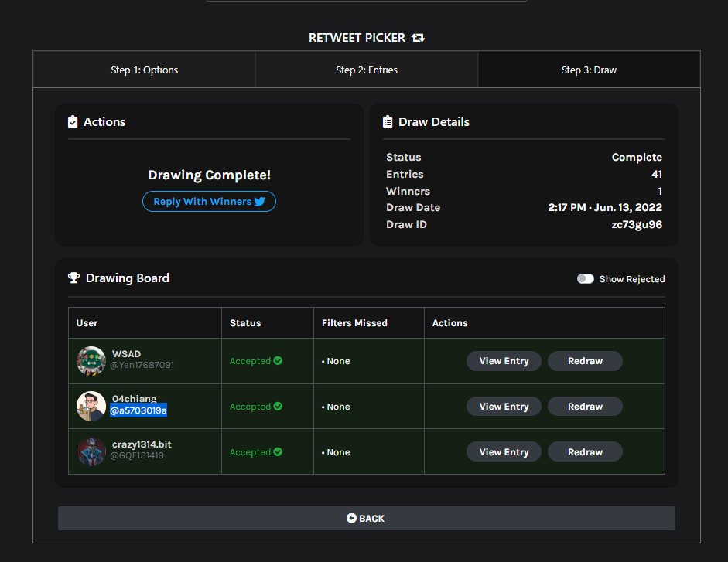
Task: Click the Entries count 41
Action: 657,174
